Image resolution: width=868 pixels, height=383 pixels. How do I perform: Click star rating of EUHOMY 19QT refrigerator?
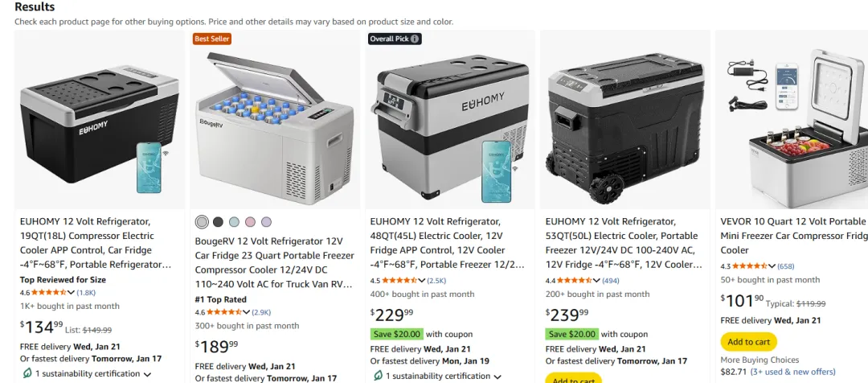pyautogui.click(x=49, y=292)
